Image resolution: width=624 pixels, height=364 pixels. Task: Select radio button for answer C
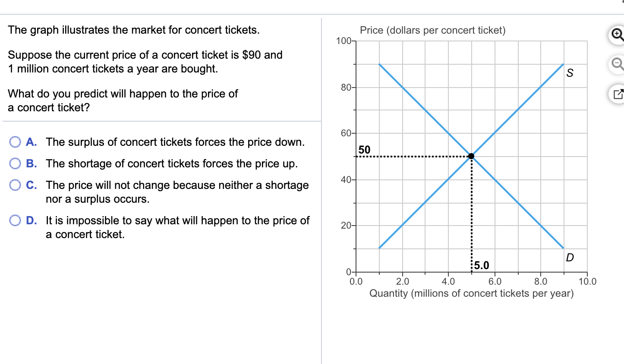tap(15, 185)
